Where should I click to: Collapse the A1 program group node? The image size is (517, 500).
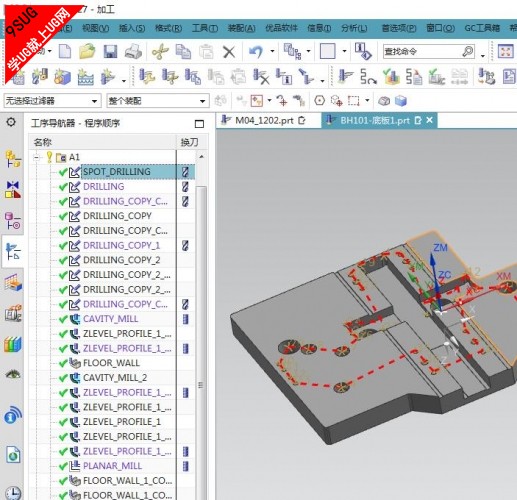[x=37, y=157]
